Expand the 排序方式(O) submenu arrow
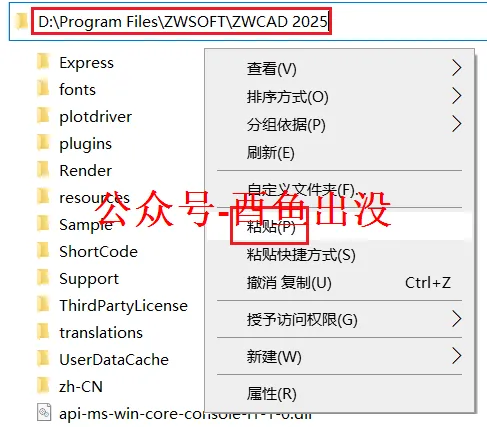Screen dimensions: 487x427 pyautogui.click(x=457, y=96)
